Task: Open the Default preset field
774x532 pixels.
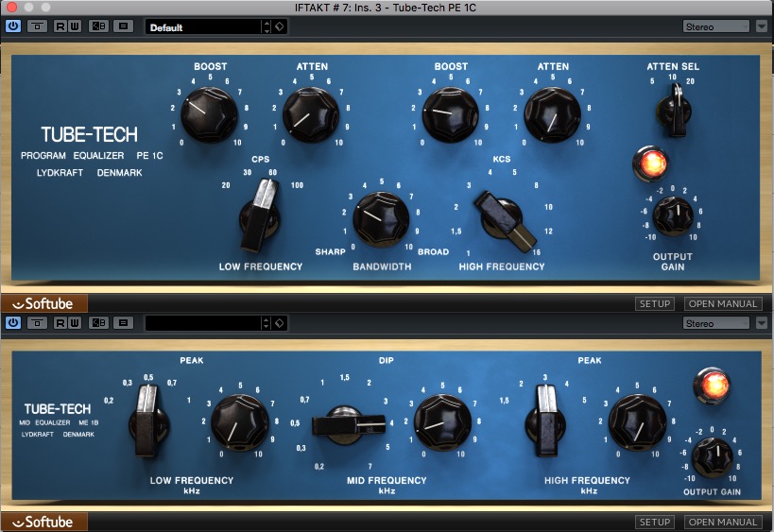Action: click(x=203, y=27)
